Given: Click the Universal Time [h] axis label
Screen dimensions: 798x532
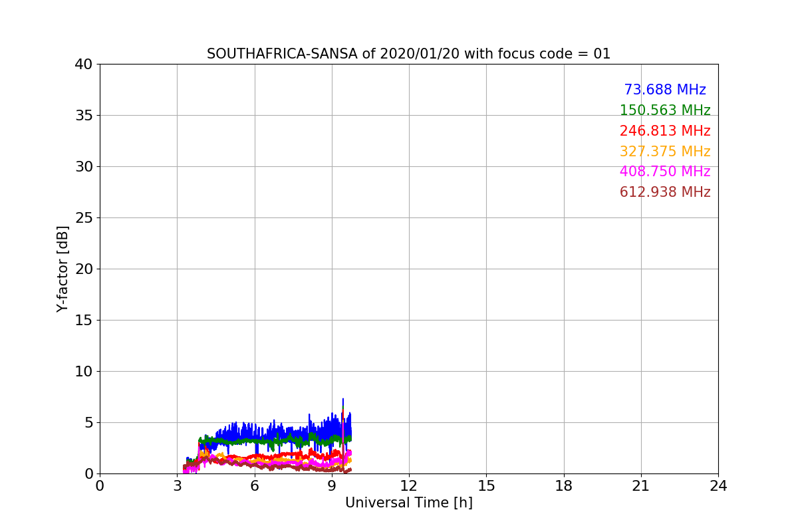Looking at the screenshot, I should [409, 503].
